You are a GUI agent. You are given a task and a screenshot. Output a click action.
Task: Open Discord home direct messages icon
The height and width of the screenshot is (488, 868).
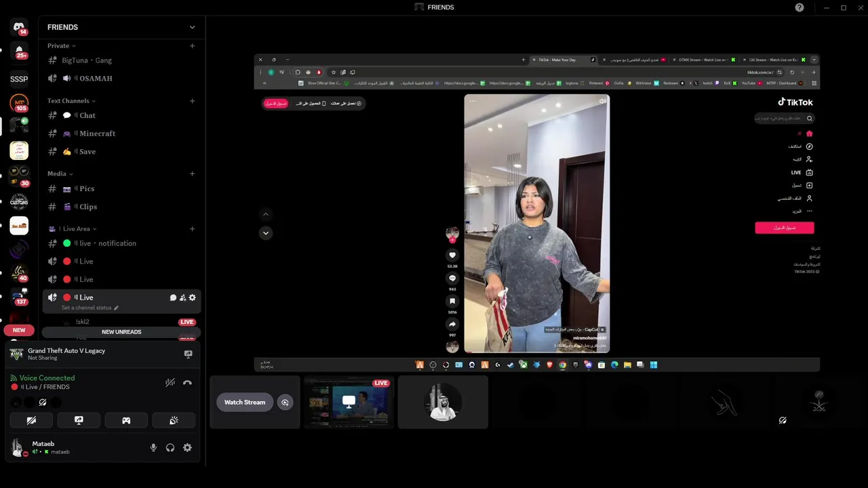tap(19, 28)
